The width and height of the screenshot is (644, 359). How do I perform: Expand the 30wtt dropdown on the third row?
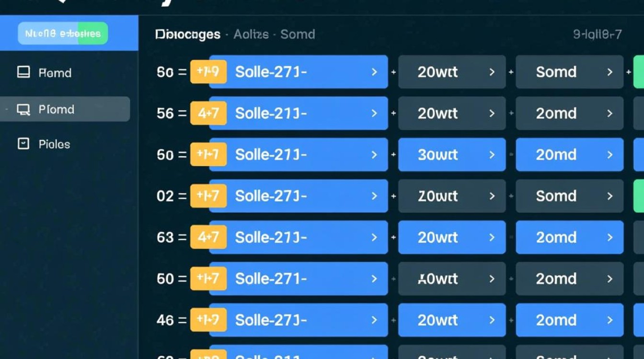tap(452, 155)
